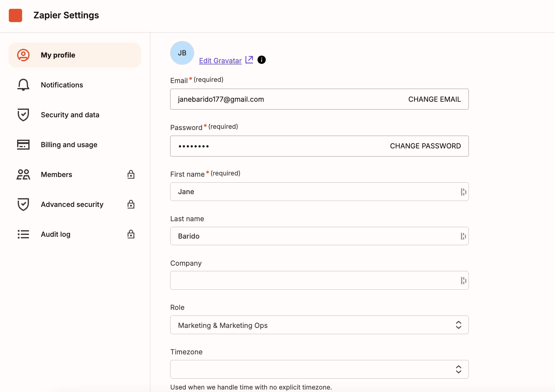Image resolution: width=555 pixels, height=392 pixels.
Task: Click the Timezone helper text below dropdown
Action: 251,387
